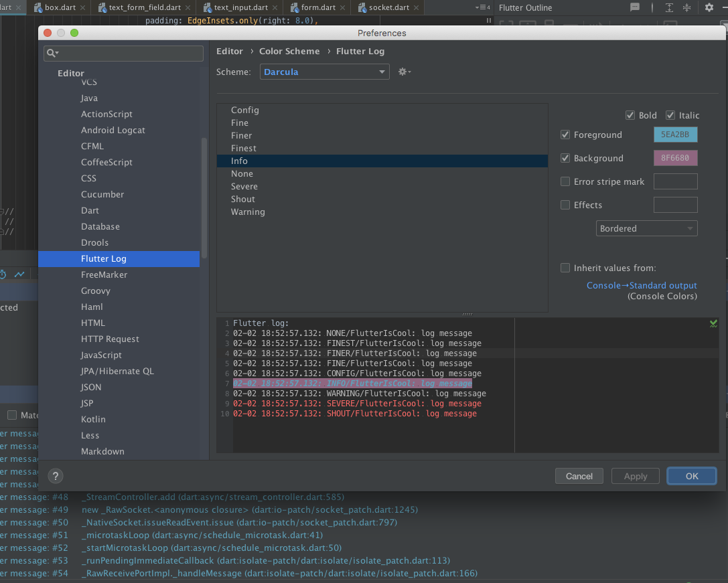Click the collapse-all icon in Flutter Outline
This screenshot has height=583, width=728.
pos(686,7)
